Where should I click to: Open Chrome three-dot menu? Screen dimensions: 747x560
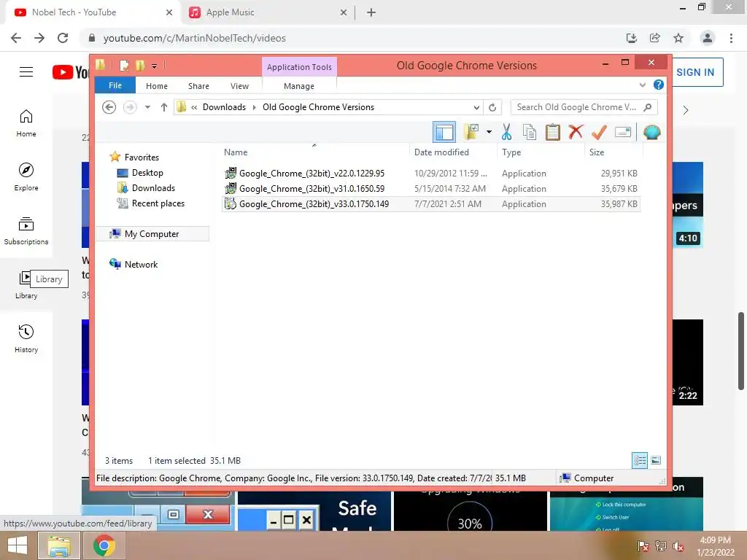tap(731, 38)
